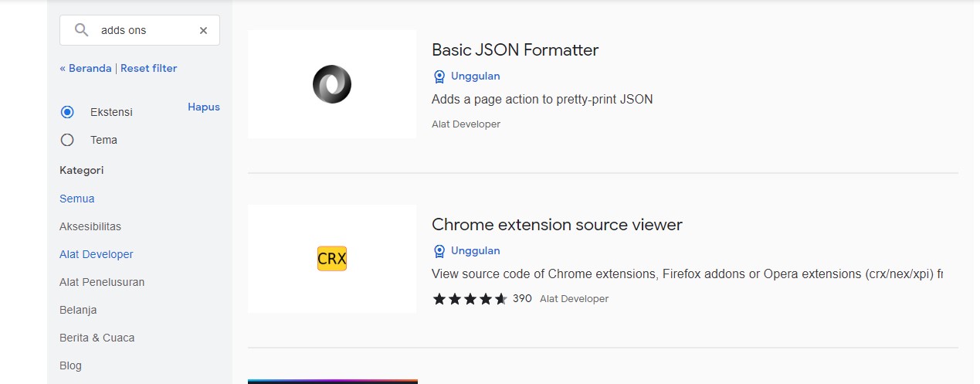Image resolution: width=980 pixels, height=384 pixels.
Task: Clear the search box with X
Action: tap(204, 31)
